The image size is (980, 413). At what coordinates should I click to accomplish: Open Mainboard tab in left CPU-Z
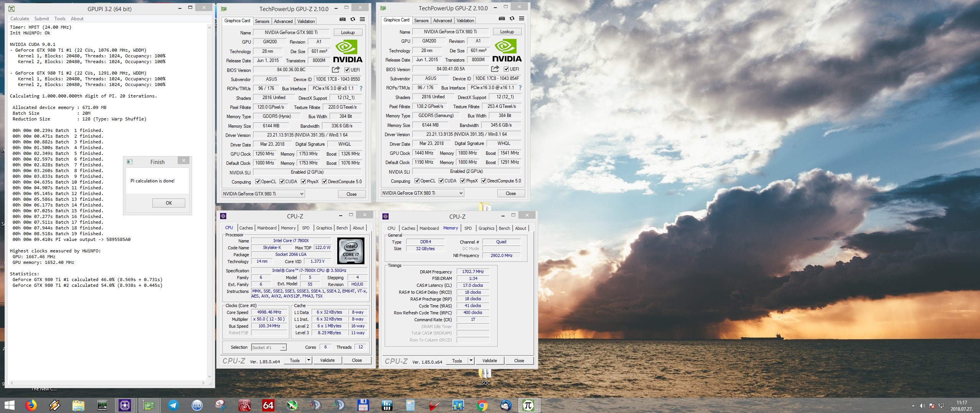(x=267, y=228)
